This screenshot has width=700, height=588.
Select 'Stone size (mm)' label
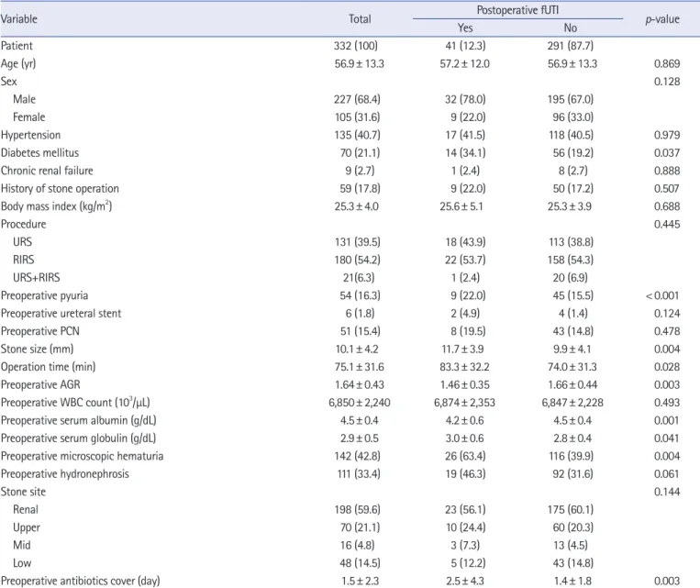pos(37,349)
